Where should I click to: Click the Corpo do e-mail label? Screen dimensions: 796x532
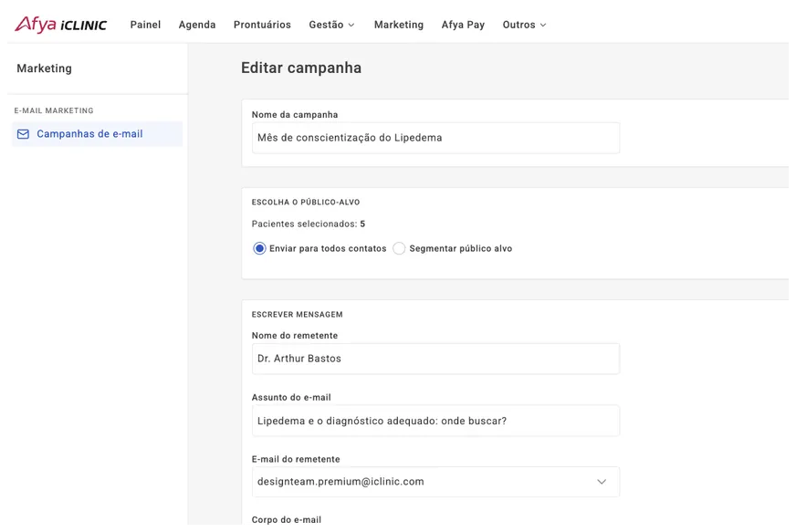coord(287,520)
